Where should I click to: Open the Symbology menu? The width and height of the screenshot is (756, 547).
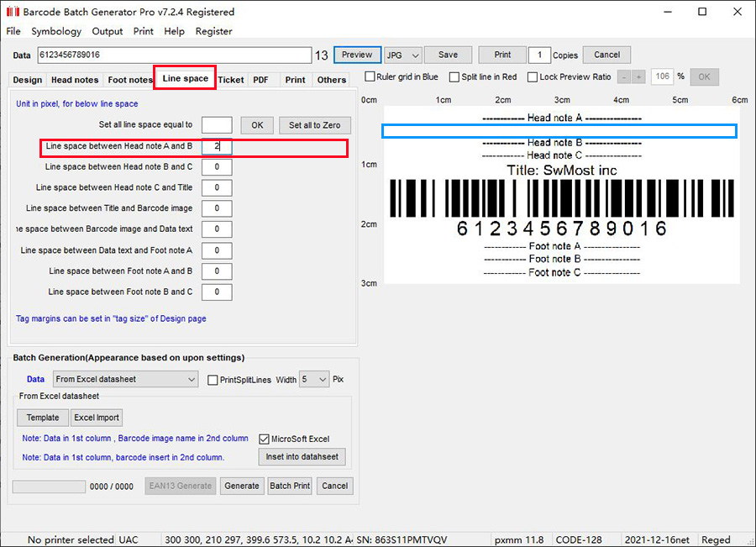[x=56, y=31]
